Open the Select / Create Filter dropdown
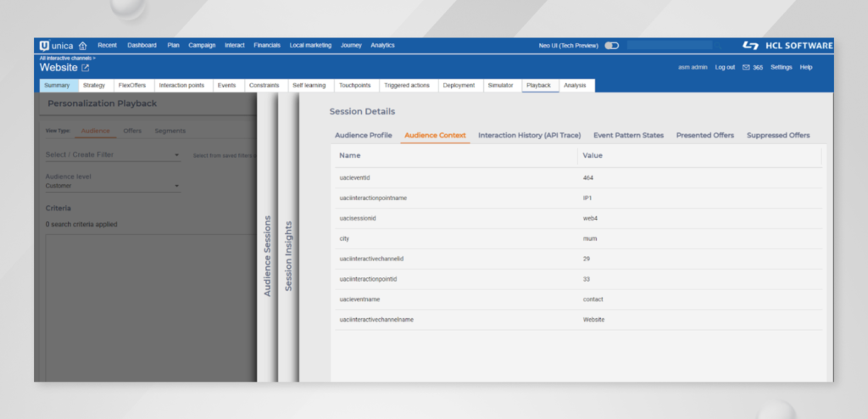Viewport: 868px width, 419px height. (x=112, y=154)
